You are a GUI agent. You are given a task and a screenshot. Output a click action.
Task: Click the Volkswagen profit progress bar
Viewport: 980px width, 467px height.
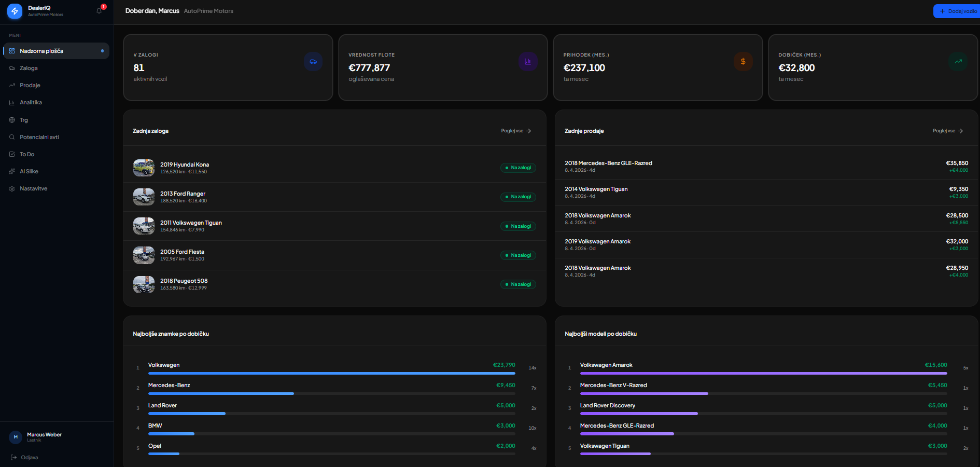[331, 373]
